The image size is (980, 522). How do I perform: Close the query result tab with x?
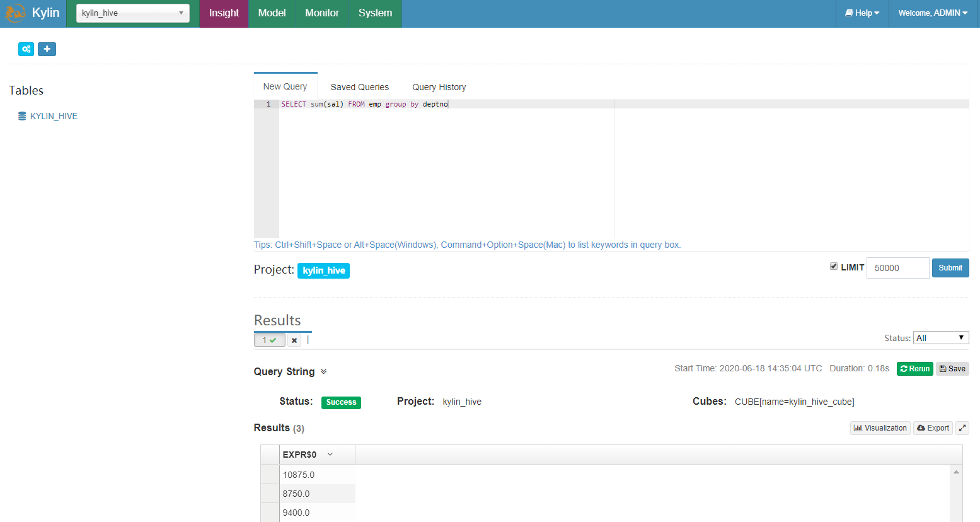(294, 340)
